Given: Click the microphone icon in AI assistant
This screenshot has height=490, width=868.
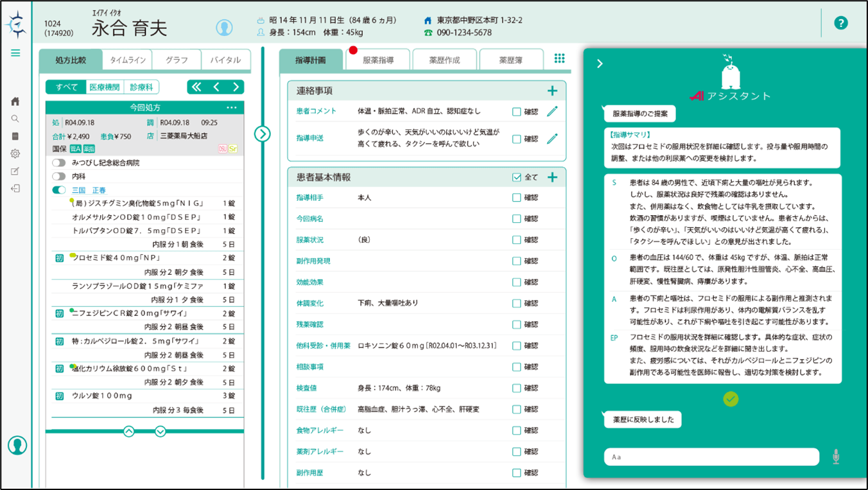Looking at the screenshot, I should point(835,457).
